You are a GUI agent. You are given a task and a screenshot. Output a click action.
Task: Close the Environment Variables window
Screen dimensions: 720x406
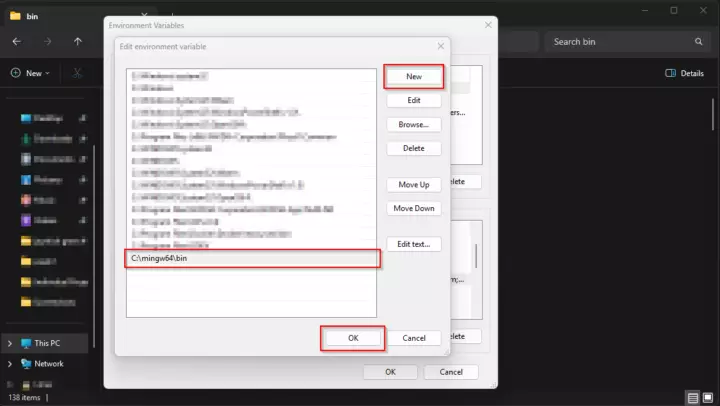tap(487, 23)
